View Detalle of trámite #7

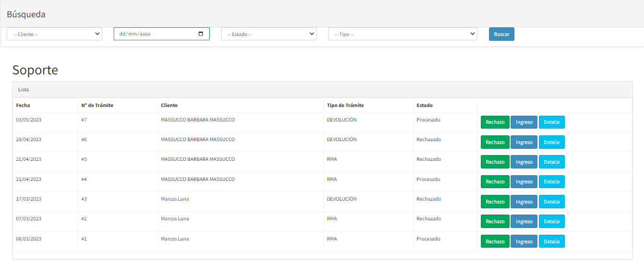click(551, 122)
